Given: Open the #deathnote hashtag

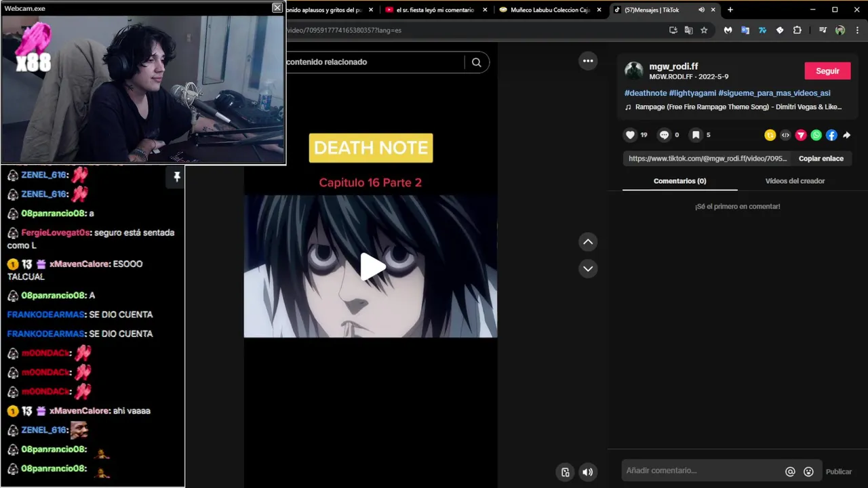Looking at the screenshot, I should (646, 93).
